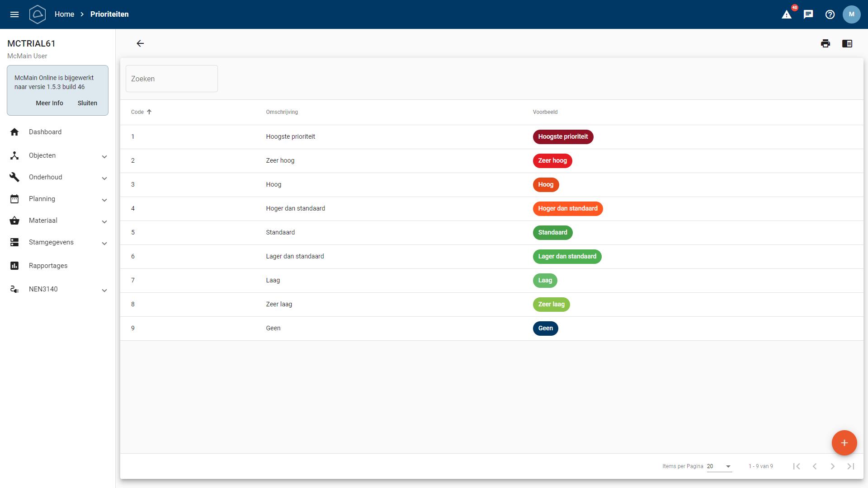The height and width of the screenshot is (488, 868).
Task: Click the red Zeer hoog color badge
Action: pyautogui.click(x=552, y=161)
